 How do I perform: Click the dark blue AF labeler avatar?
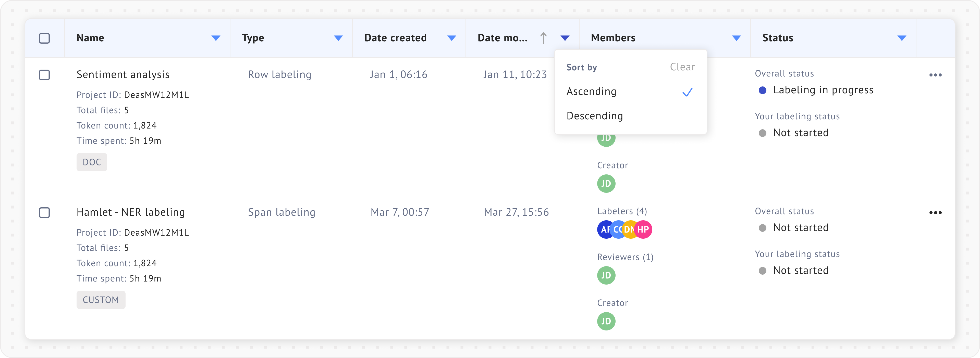604,229
